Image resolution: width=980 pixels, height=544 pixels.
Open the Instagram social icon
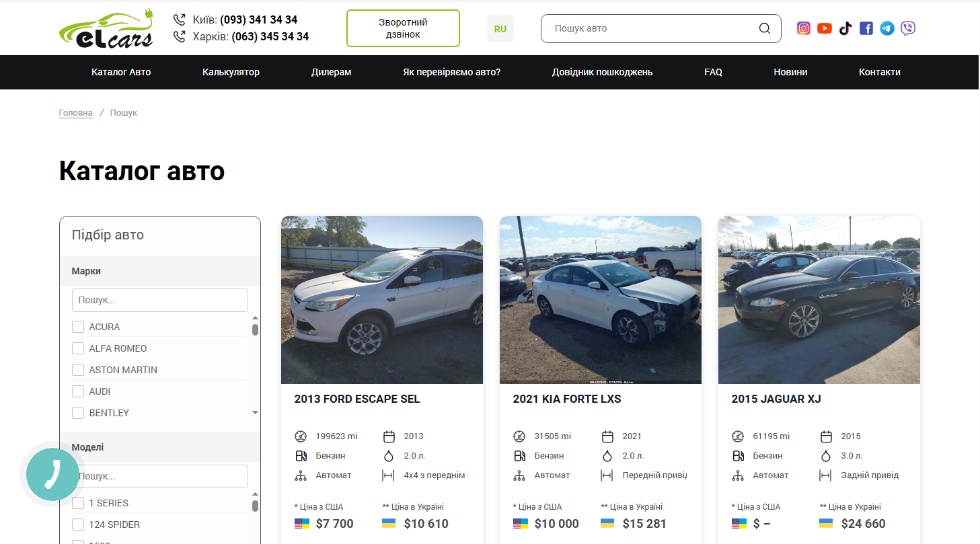pyautogui.click(x=804, y=28)
